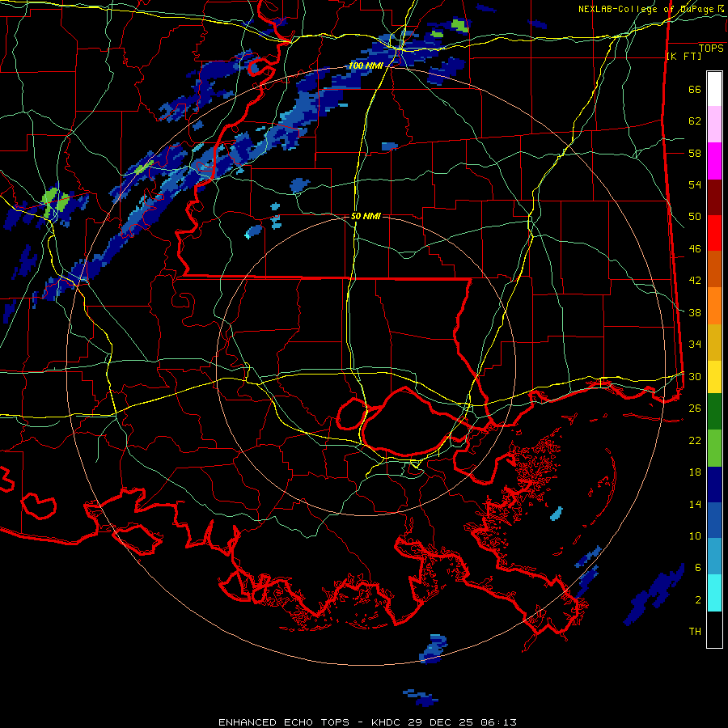Click the light pink legend swatch

[x=714, y=125]
